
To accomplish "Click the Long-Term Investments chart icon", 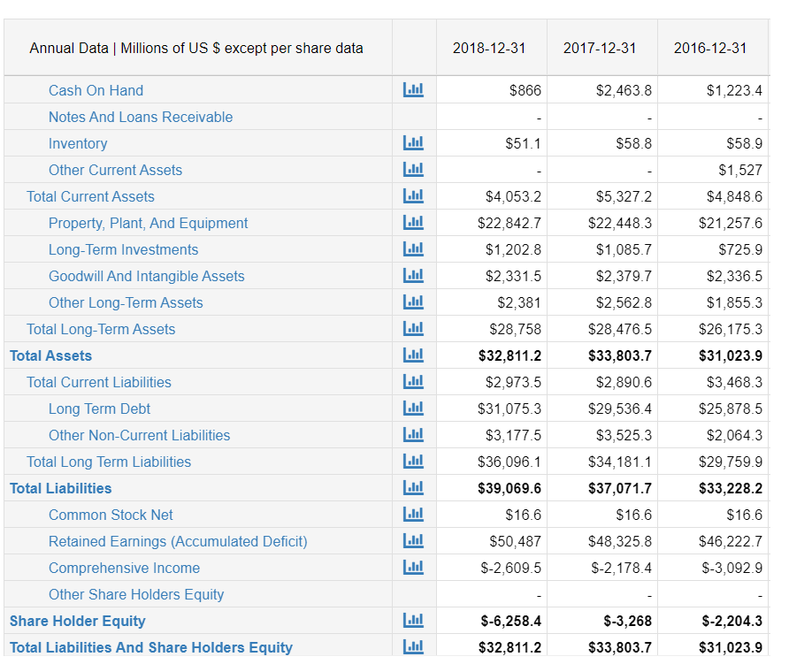I will 413,248.
